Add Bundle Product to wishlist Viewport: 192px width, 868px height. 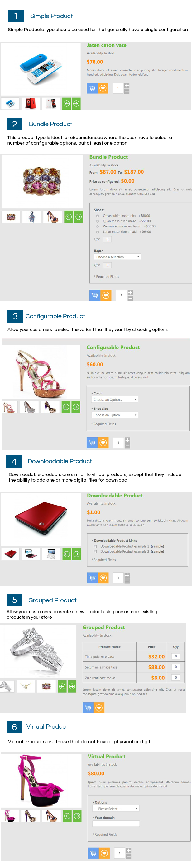tap(106, 295)
